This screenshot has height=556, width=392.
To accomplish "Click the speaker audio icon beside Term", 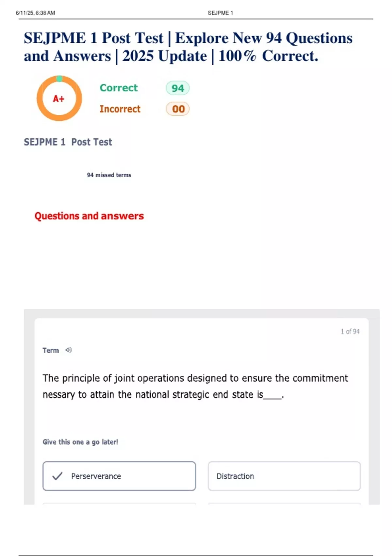I will pyautogui.click(x=69, y=350).
